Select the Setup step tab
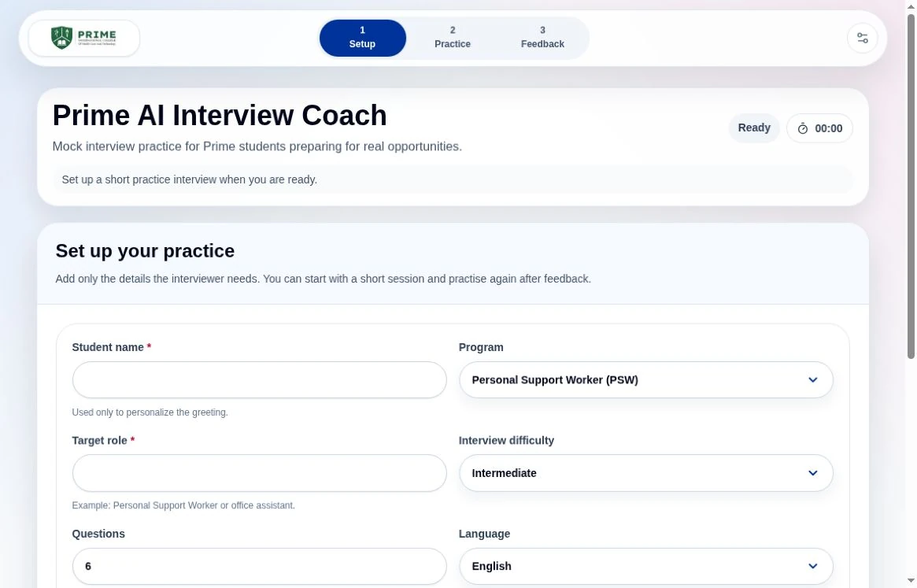Screen dimensions: 917x588 (x=363, y=38)
